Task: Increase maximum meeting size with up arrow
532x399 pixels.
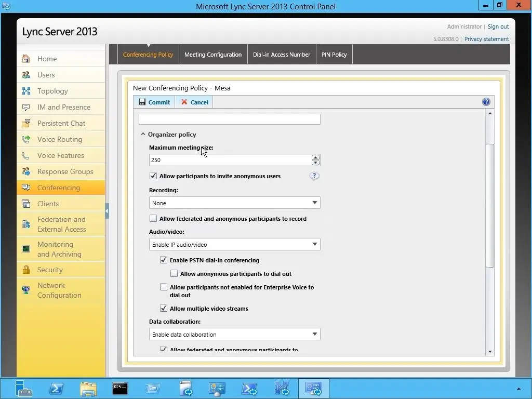Action: pyautogui.click(x=315, y=157)
